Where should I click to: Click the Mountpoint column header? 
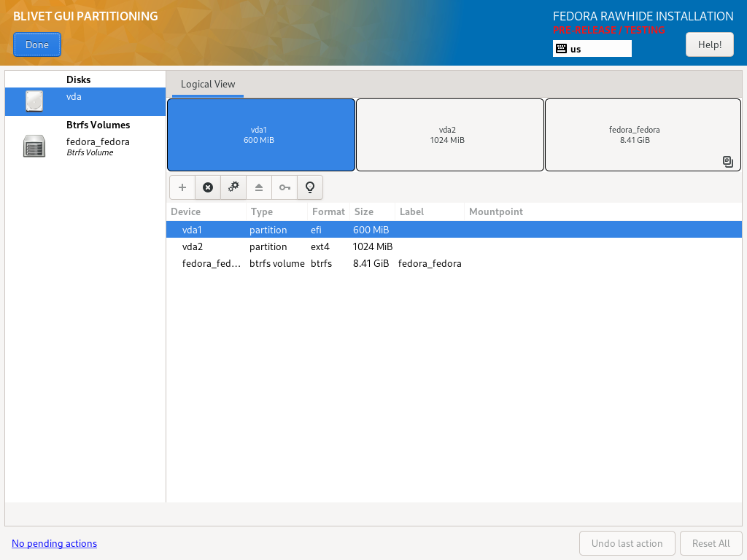tap(603, 212)
